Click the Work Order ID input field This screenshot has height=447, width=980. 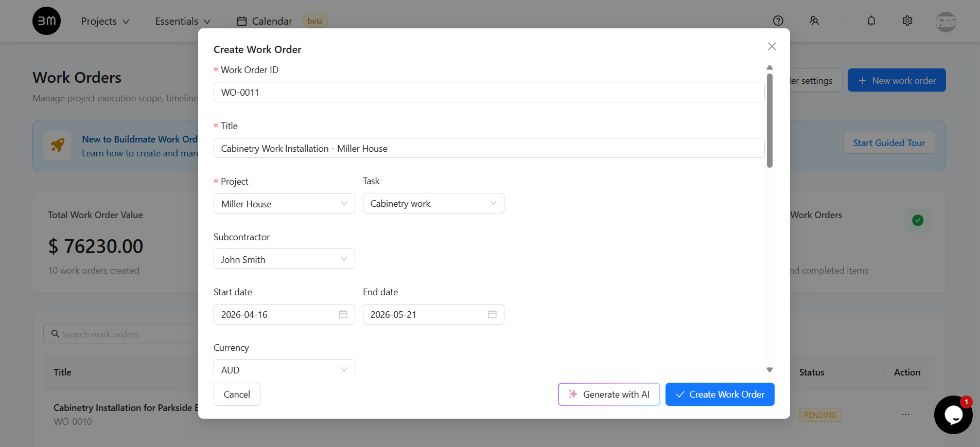489,92
